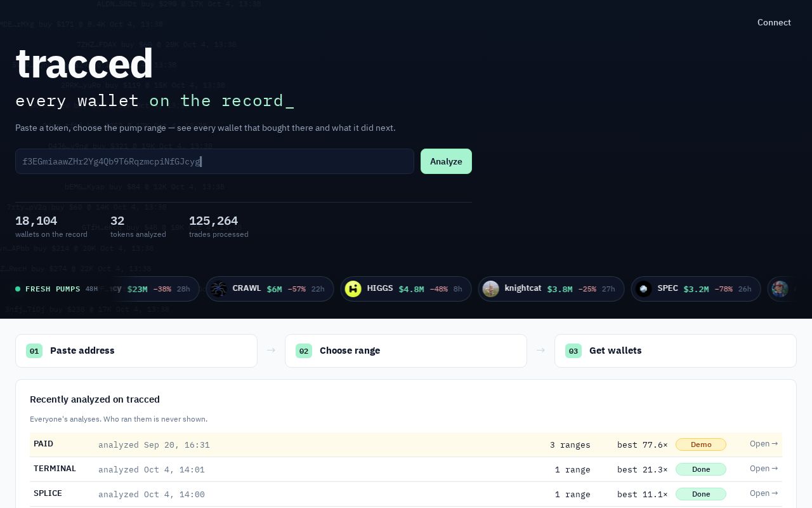Select the HIGGS $4.8M pump chip

406,289
